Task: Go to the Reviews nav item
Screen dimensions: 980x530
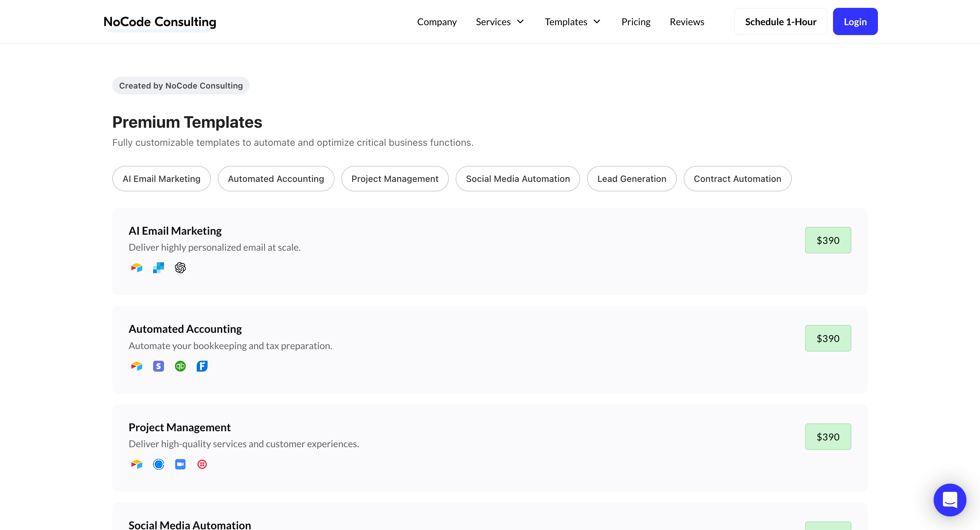Action: [x=687, y=22]
